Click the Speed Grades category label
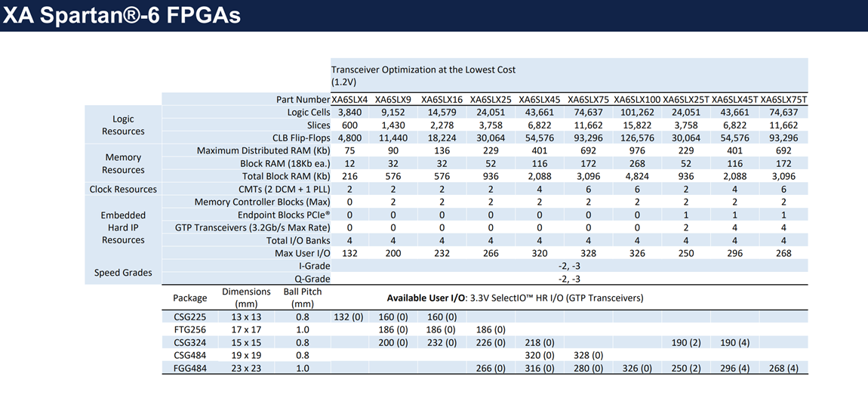Screen dimensions: 868x414 point(123,273)
